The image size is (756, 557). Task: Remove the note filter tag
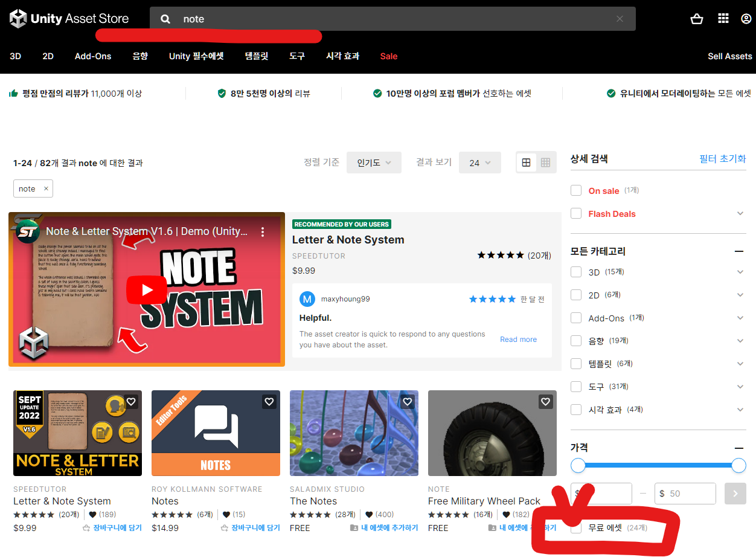(x=46, y=188)
